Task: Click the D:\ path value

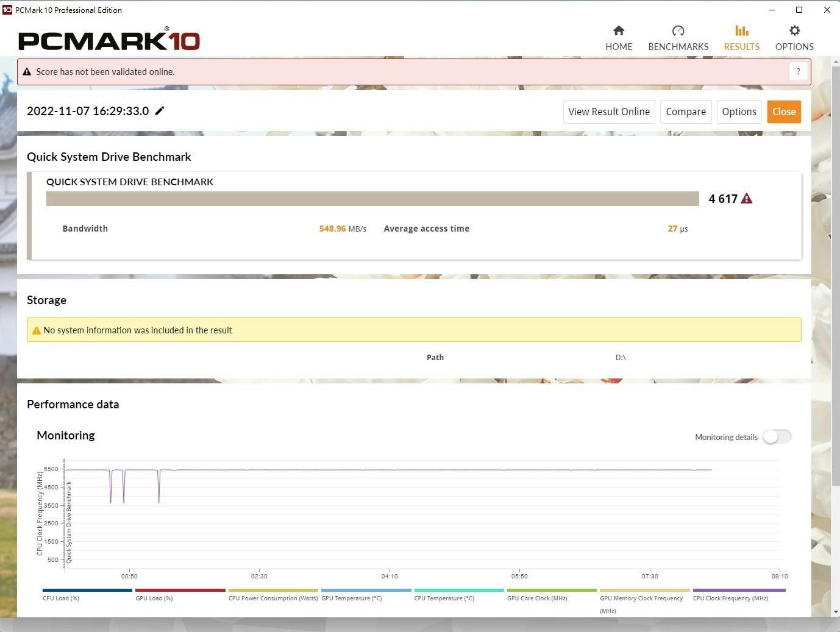Action: coord(621,358)
